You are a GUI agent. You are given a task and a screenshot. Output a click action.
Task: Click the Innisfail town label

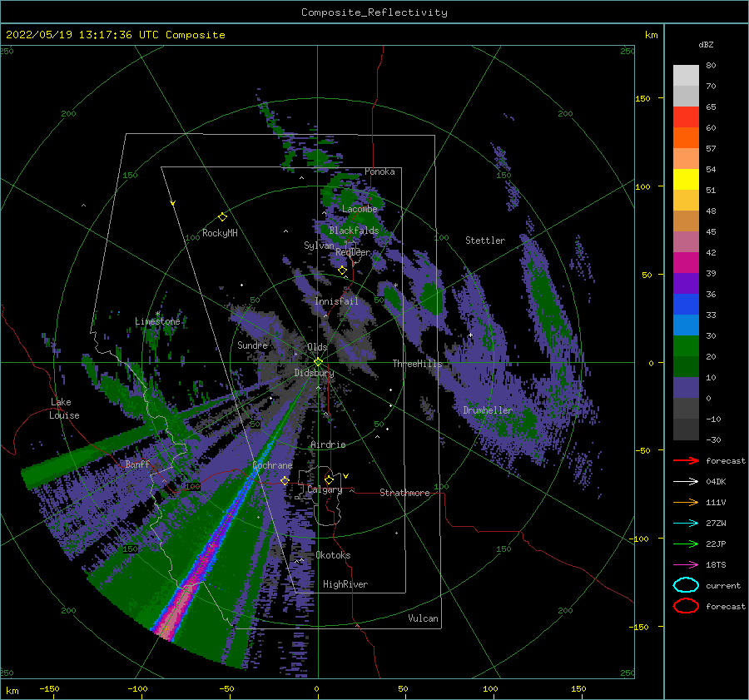click(336, 301)
